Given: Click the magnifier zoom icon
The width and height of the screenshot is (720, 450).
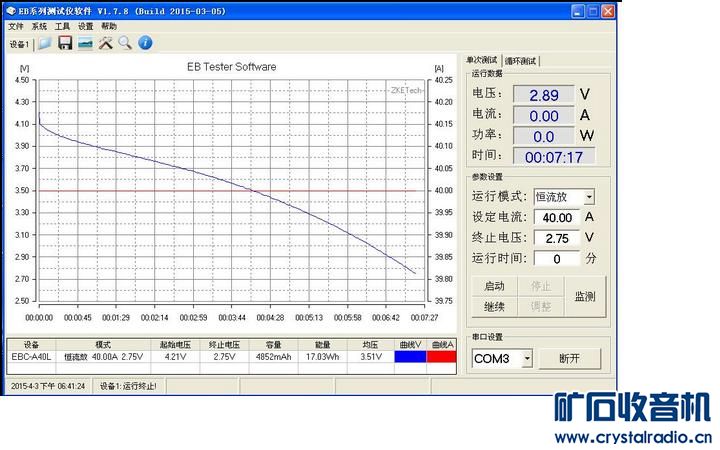Looking at the screenshot, I should 125,43.
